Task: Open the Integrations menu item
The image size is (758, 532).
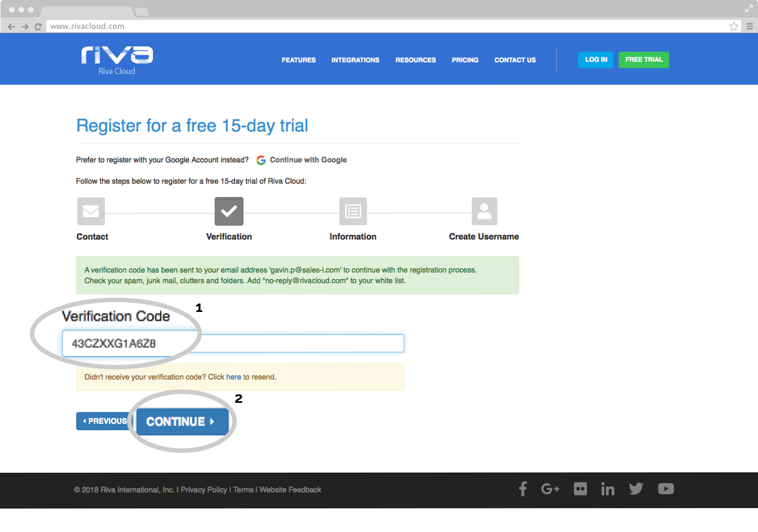Action: coord(355,60)
